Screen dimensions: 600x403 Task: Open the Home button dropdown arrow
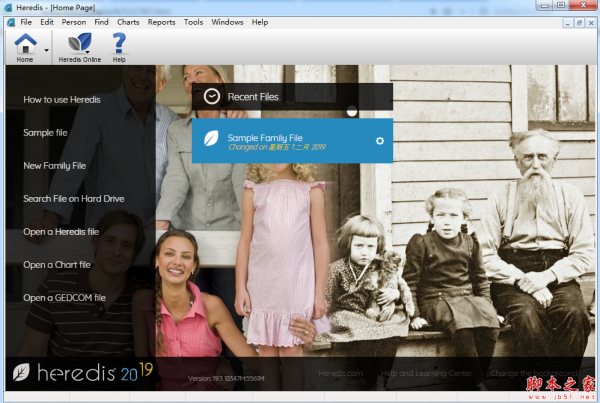click(47, 50)
